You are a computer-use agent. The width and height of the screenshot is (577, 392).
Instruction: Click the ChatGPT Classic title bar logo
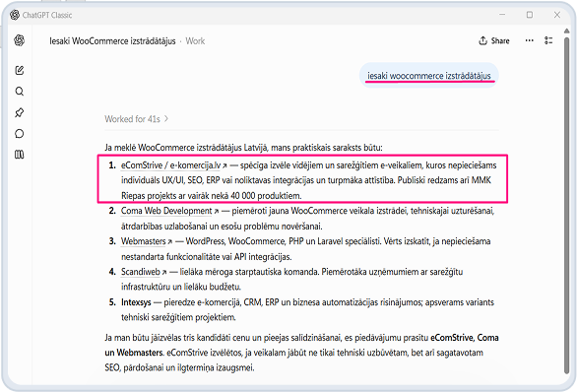pyautogui.click(x=15, y=15)
